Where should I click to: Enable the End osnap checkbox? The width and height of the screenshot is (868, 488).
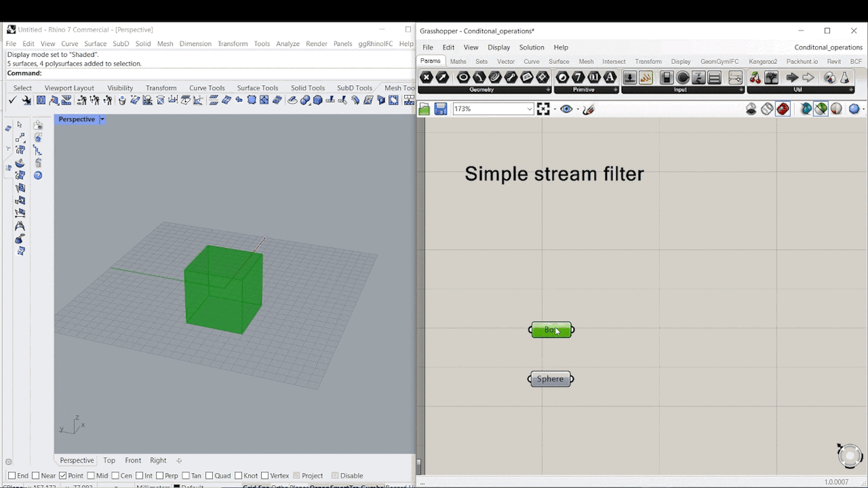(12, 476)
